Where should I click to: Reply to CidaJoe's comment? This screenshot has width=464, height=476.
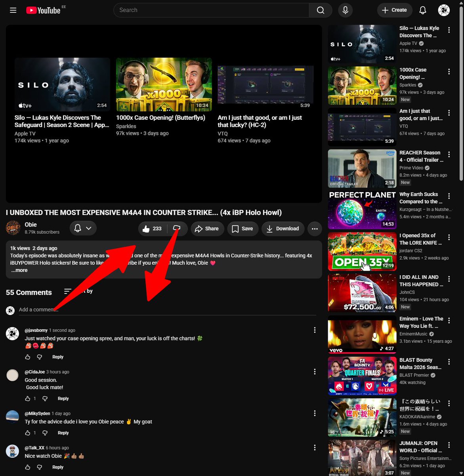pyautogui.click(x=63, y=399)
